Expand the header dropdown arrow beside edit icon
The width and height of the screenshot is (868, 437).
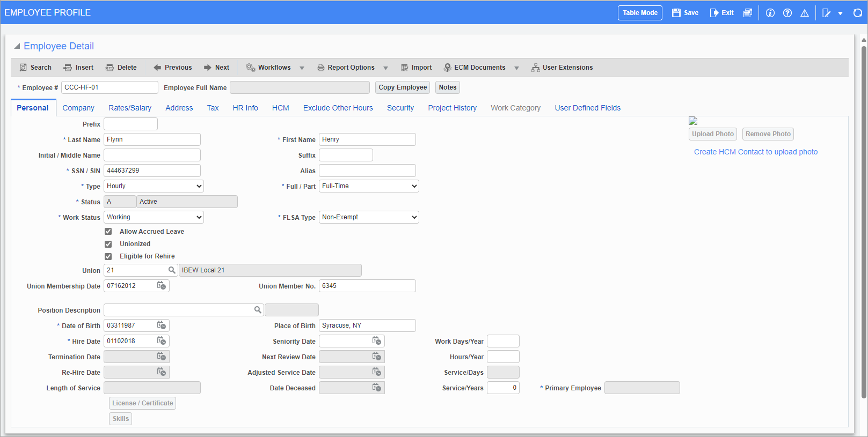tap(840, 13)
